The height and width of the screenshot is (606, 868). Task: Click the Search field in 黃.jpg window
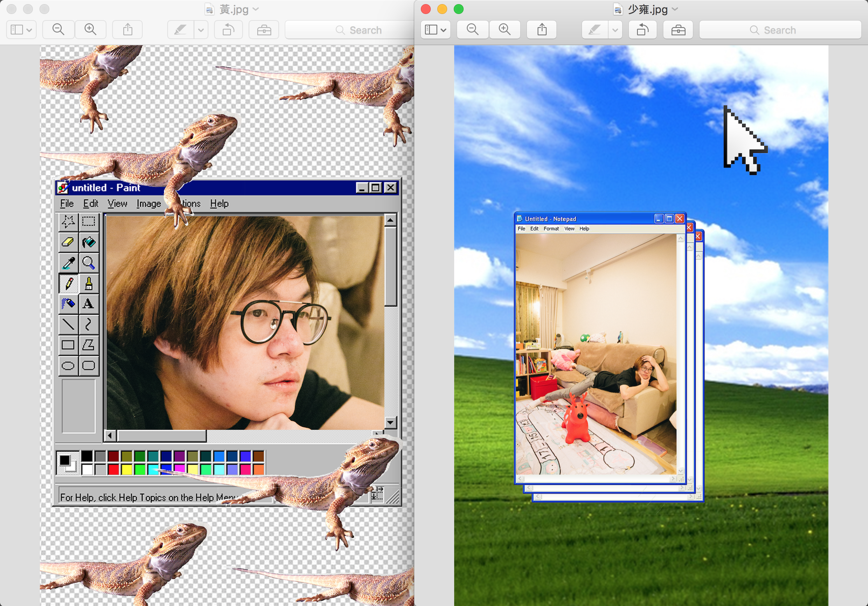coord(349,30)
